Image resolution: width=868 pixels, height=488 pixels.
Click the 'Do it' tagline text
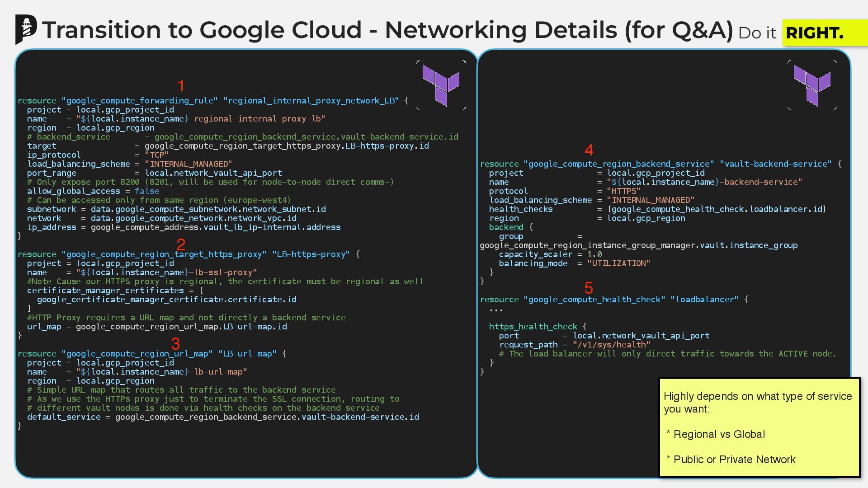tap(757, 33)
